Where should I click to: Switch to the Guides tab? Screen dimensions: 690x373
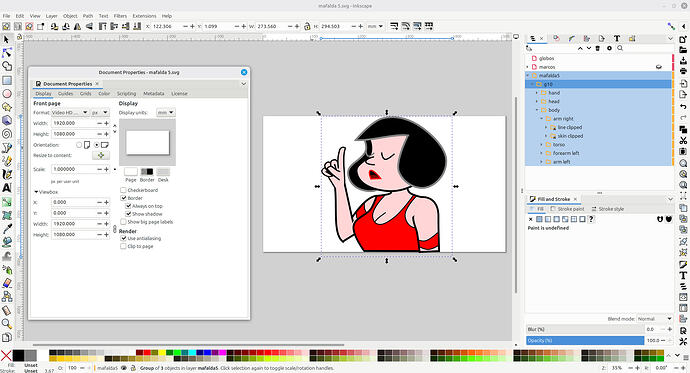[66, 94]
